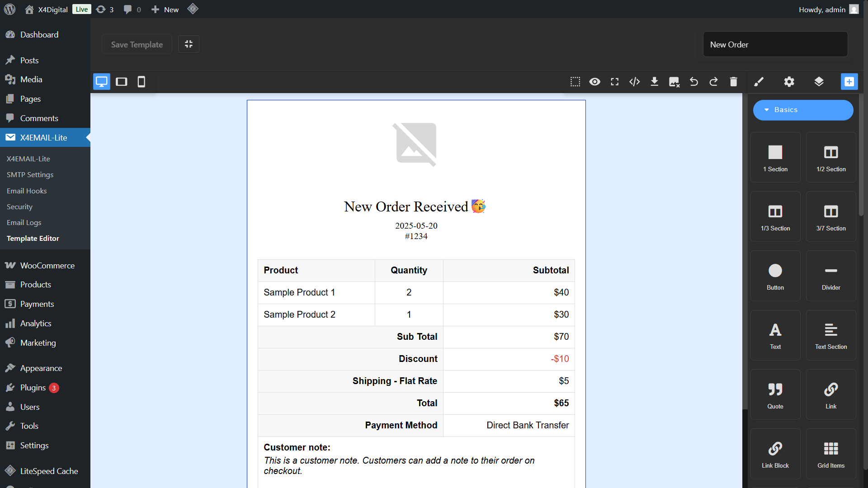The width and height of the screenshot is (868, 488).
Task: Open the view code editor icon
Action: pyautogui.click(x=634, y=82)
